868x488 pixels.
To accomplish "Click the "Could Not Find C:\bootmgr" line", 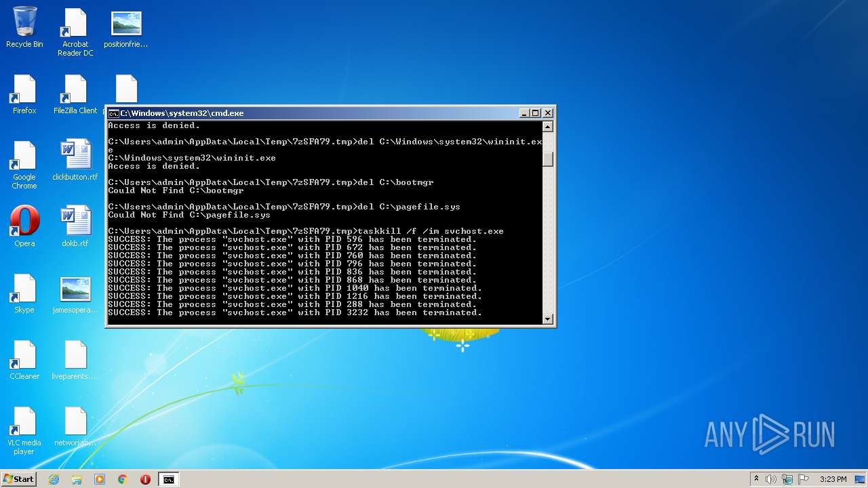I will tap(176, 190).
